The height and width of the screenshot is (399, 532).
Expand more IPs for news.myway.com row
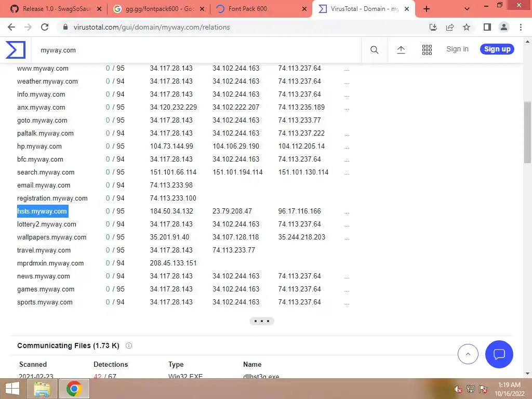coord(347,277)
